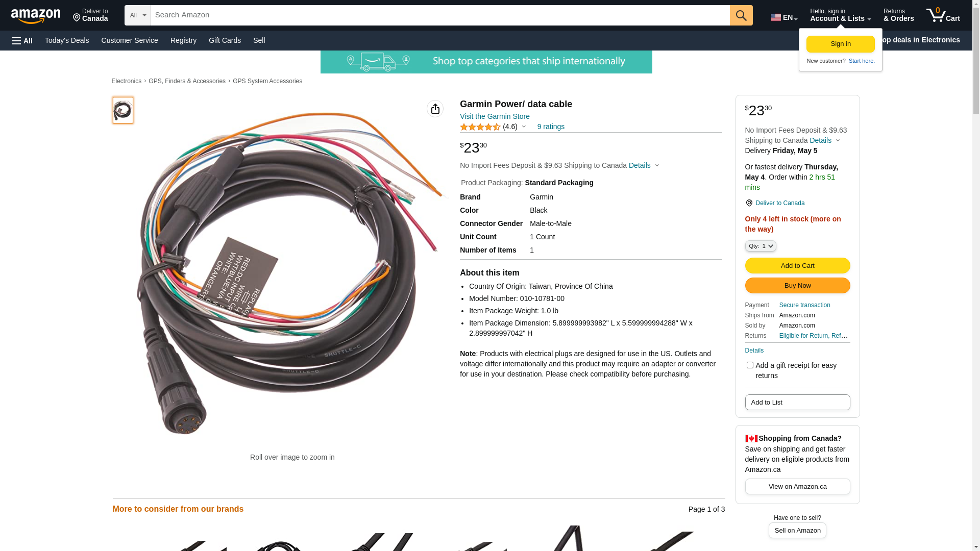
Task: Open Today's Deals in navigation bar
Action: 67,40
